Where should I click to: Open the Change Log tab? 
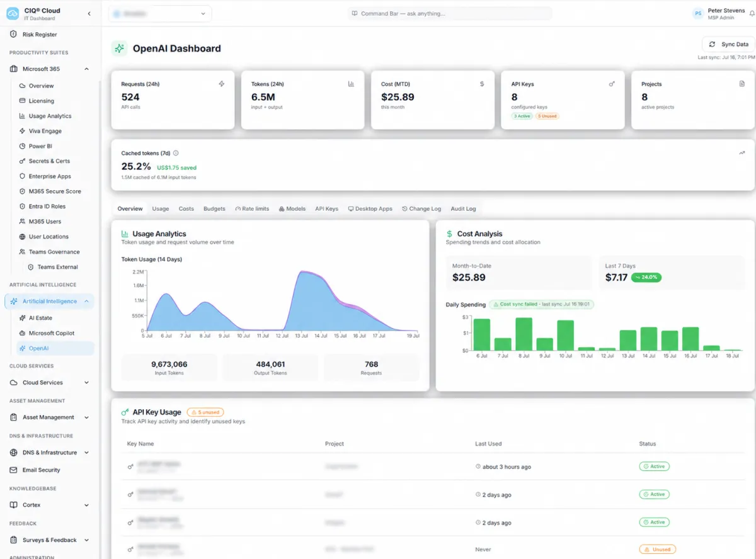(421, 208)
